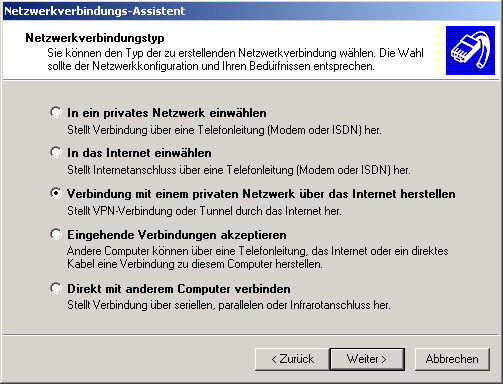Click the 'In ein privates Netzwerk einwählen' label
This screenshot has height=384, width=503.
[x=167, y=113]
